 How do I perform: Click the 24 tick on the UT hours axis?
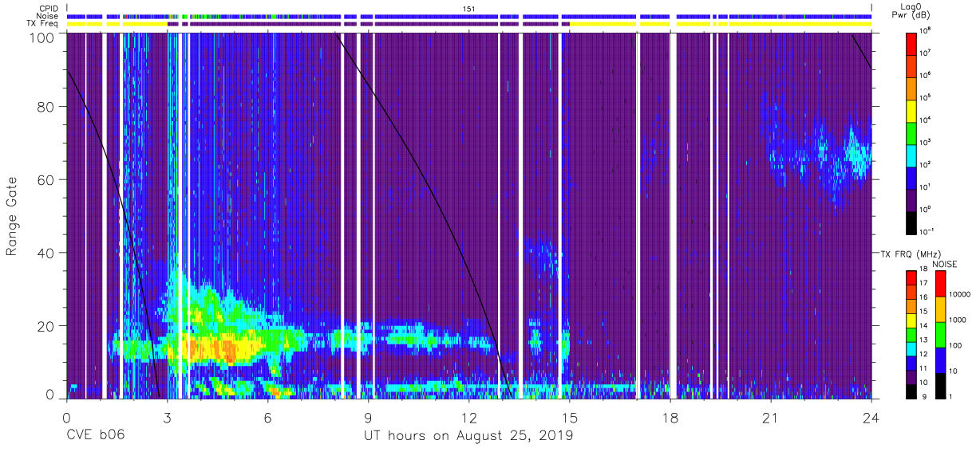pos(871,416)
